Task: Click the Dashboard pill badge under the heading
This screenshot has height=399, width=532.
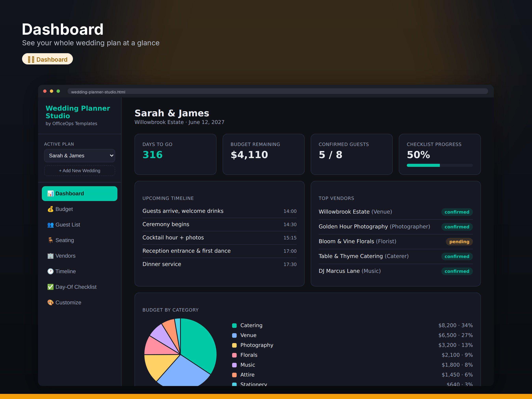Action: pos(47,59)
